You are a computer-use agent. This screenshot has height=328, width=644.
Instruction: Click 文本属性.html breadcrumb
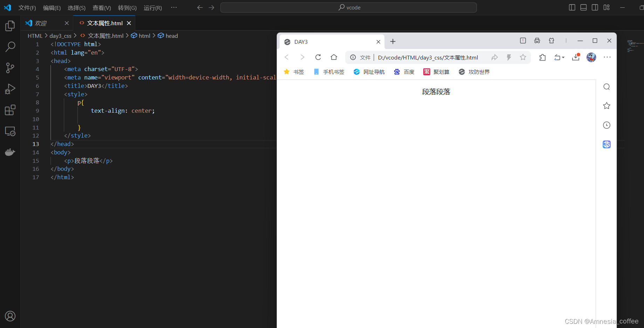pyautogui.click(x=102, y=36)
